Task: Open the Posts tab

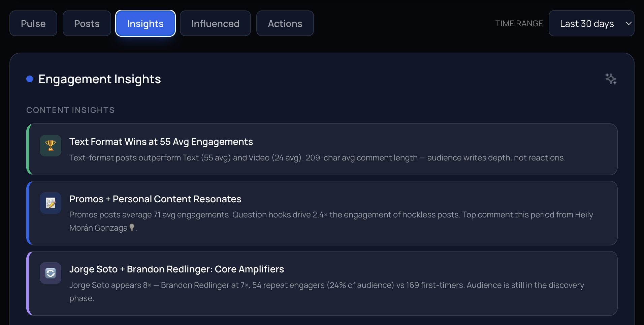Action: (87, 23)
